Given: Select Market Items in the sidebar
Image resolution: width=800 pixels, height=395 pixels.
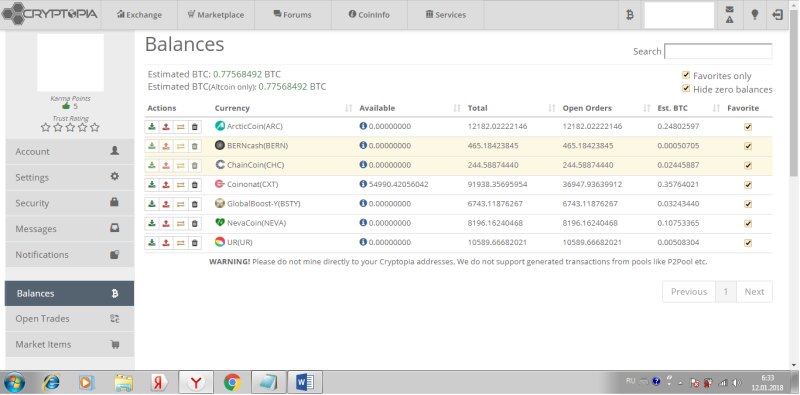Looking at the screenshot, I should (69, 344).
